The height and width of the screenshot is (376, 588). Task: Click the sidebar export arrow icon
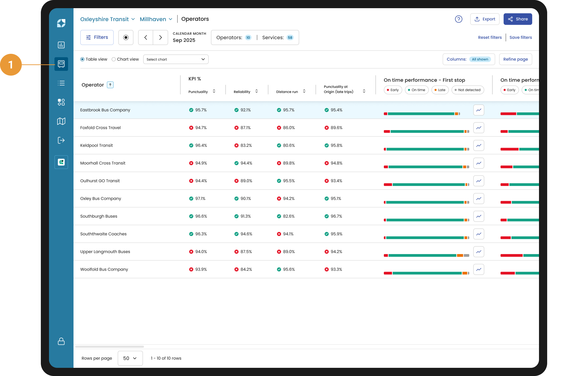[x=61, y=140]
